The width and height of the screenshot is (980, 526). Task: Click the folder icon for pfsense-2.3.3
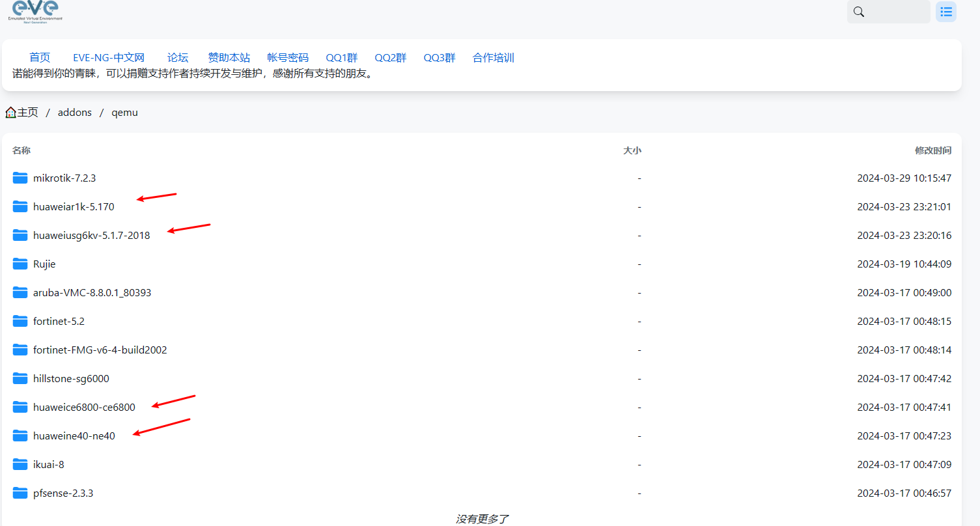click(20, 493)
